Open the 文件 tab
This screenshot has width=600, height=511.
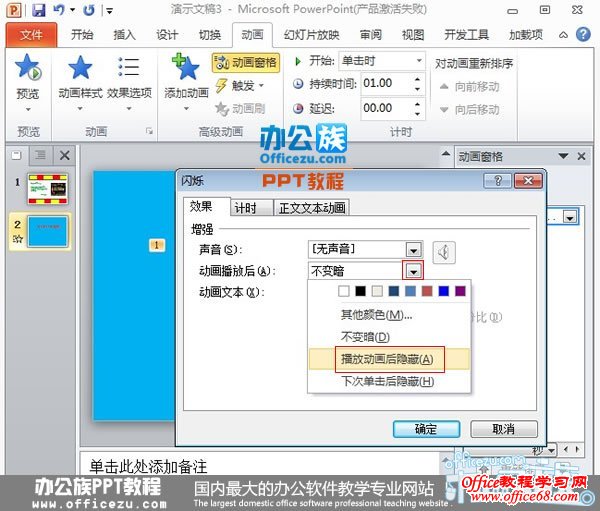tap(31, 35)
